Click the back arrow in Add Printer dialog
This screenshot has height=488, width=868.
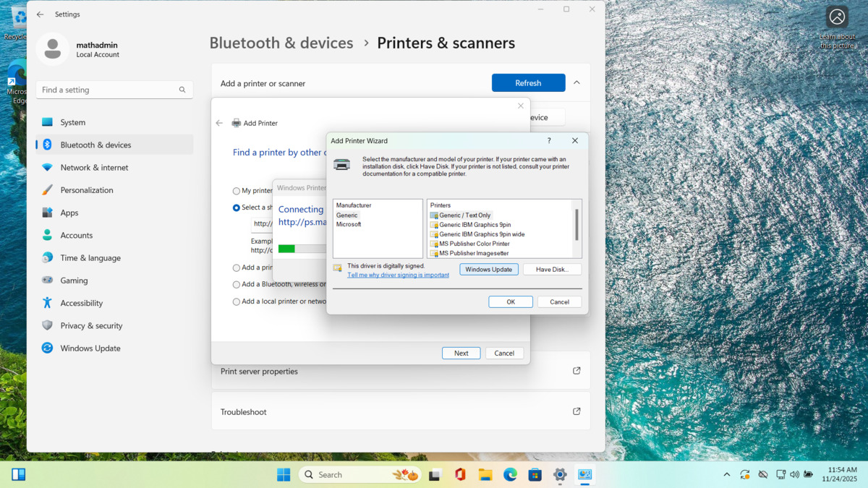point(218,124)
